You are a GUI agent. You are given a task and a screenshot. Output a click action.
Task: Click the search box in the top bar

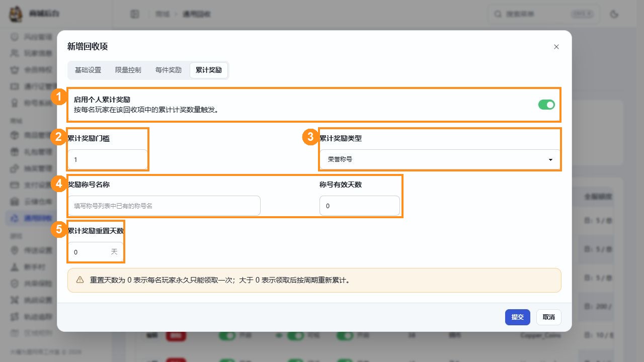pyautogui.click(x=544, y=14)
